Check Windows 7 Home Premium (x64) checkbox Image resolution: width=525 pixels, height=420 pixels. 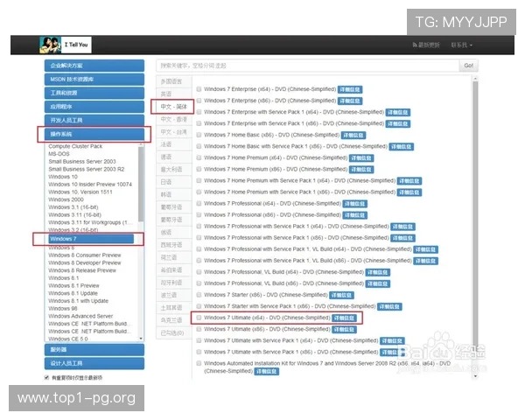199,157
